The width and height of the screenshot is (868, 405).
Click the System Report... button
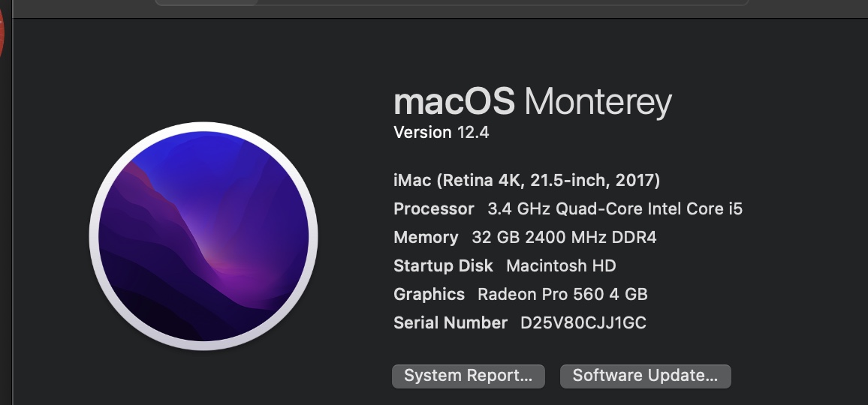(468, 376)
